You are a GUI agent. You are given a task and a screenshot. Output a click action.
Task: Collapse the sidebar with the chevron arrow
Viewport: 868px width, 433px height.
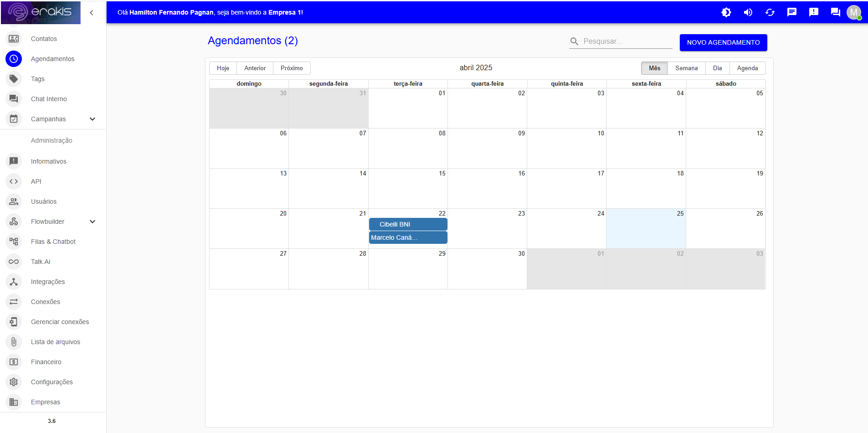(92, 13)
